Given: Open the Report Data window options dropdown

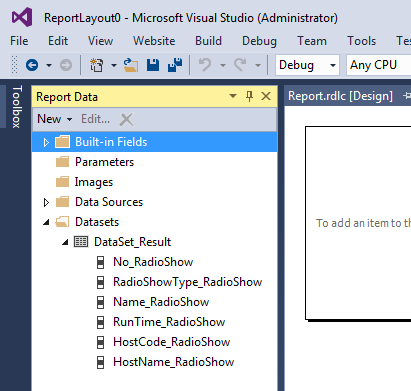Looking at the screenshot, I should [x=233, y=96].
